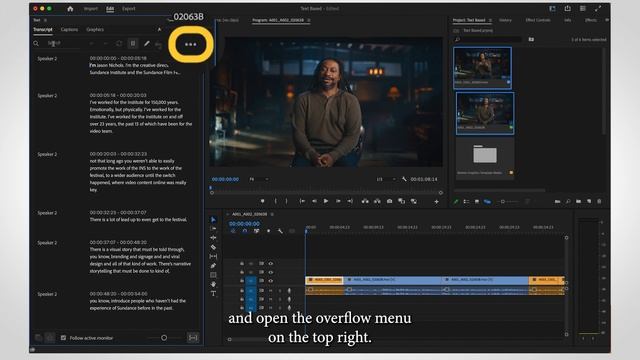Open the transcript overflow three-dot menu
This screenshot has height=360, width=640.
(x=191, y=44)
